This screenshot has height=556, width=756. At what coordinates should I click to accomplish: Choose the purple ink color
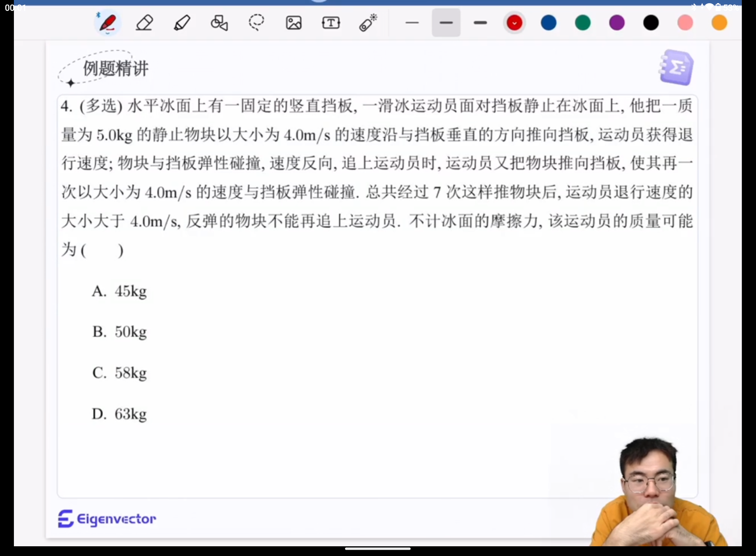pyautogui.click(x=616, y=23)
